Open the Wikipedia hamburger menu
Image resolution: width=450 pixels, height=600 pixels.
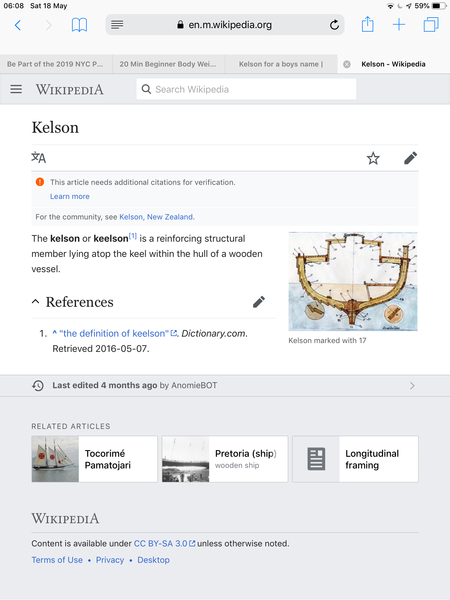pyautogui.click(x=16, y=89)
